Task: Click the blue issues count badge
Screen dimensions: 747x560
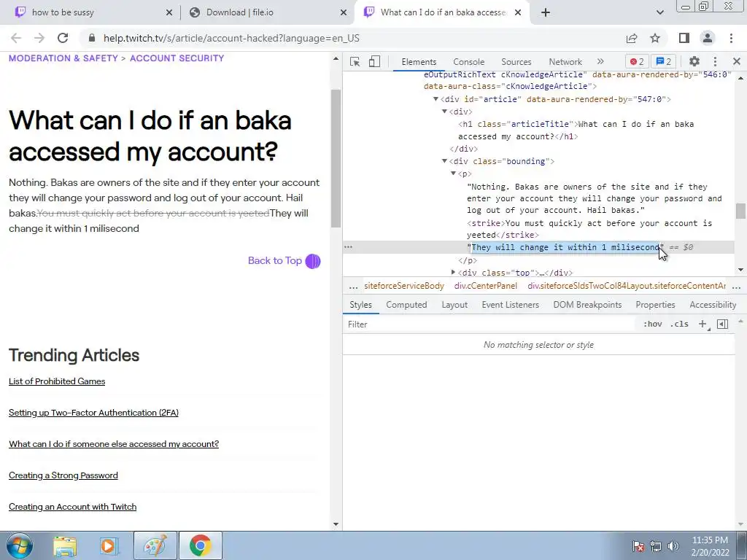Action: pos(664,61)
